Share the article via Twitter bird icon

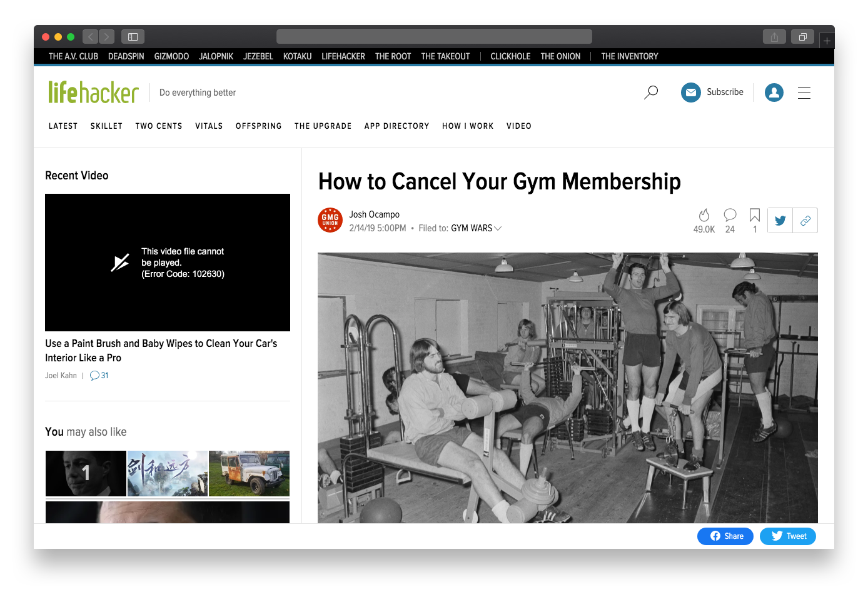pos(780,221)
